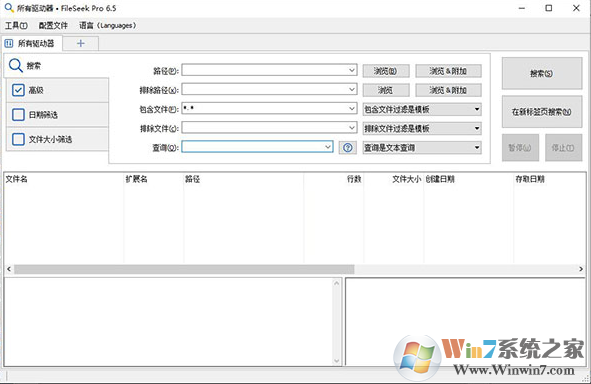This screenshot has height=384, width=591.
Task: Open query help question mark icon
Action: (348, 148)
